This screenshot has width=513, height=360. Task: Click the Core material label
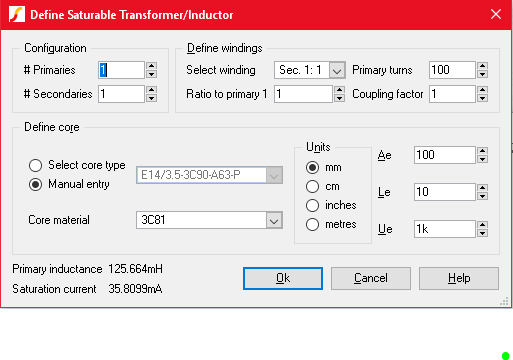59,220
